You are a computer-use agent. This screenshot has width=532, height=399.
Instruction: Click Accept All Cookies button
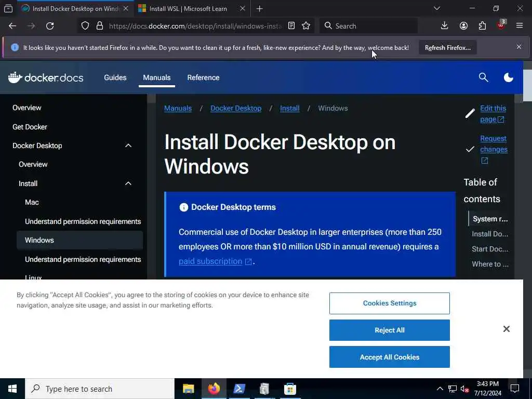[x=390, y=357]
